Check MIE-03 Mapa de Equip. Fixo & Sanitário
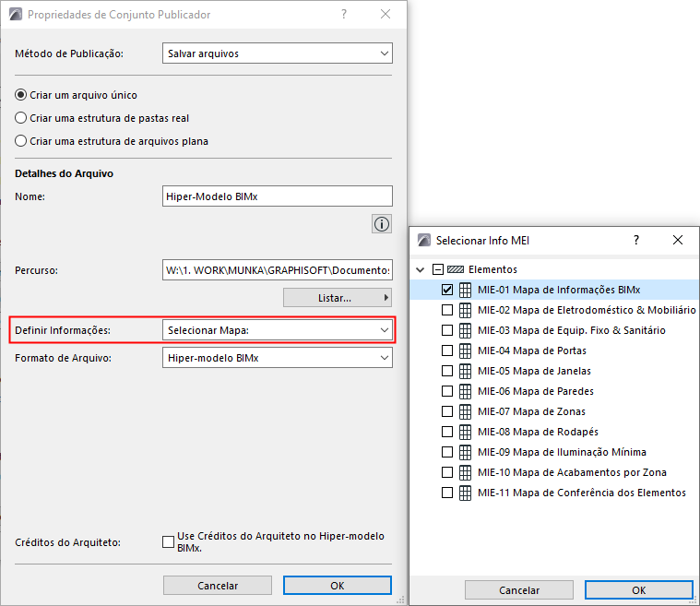Image resolution: width=700 pixels, height=606 pixels. click(447, 330)
